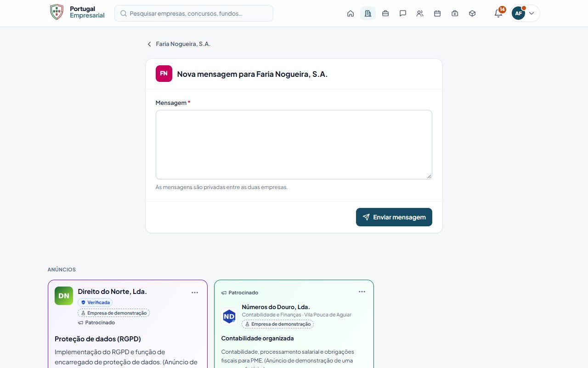Click the Verificada badge

click(x=95, y=303)
